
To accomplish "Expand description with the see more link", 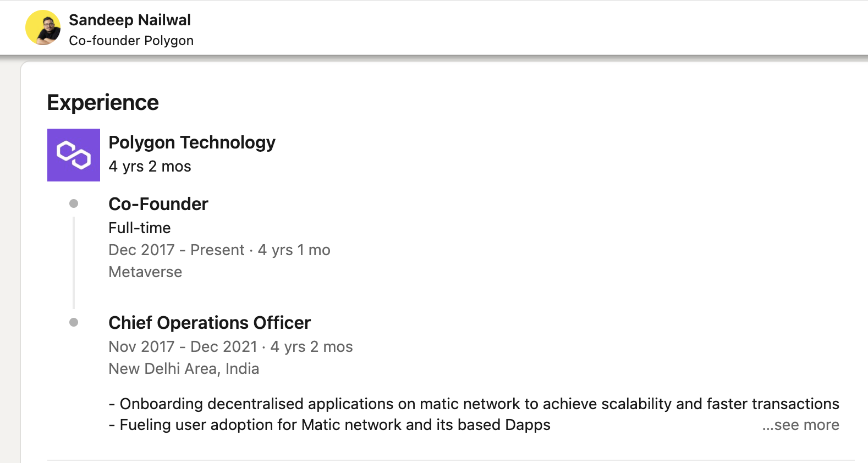I will pos(800,425).
